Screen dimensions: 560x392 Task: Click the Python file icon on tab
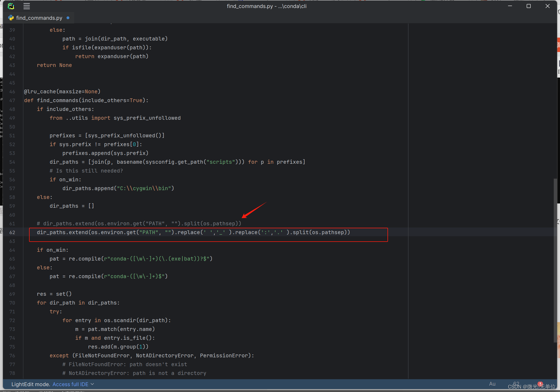11,18
